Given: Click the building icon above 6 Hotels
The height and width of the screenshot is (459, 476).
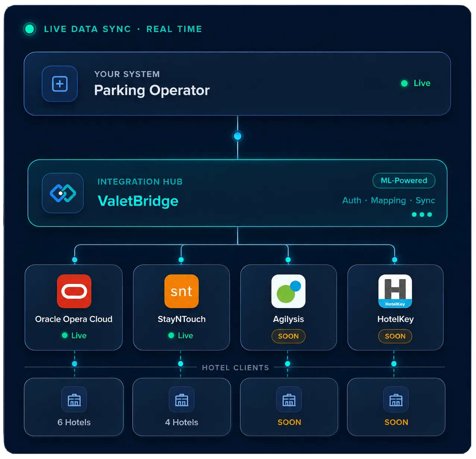Looking at the screenshot, I should [74, 400].
